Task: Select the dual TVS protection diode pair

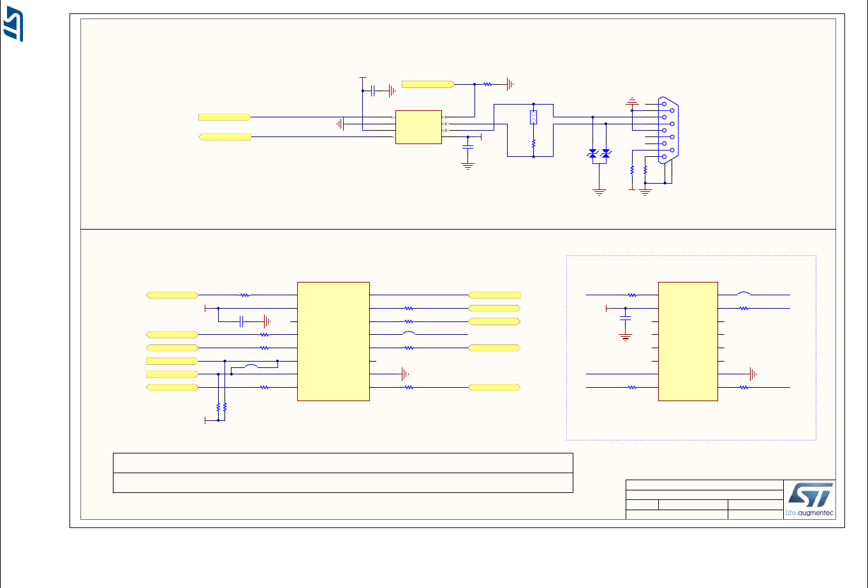Action: coord(600,154)
